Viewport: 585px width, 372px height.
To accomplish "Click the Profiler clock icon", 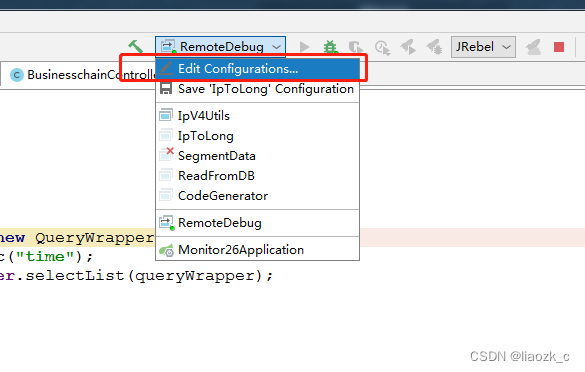I will tap(382, 48).
